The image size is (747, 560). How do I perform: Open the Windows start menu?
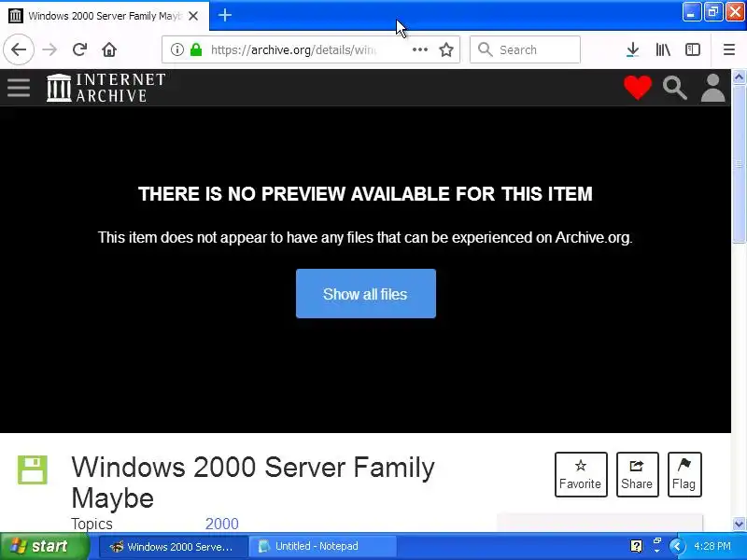pos(44,546)
